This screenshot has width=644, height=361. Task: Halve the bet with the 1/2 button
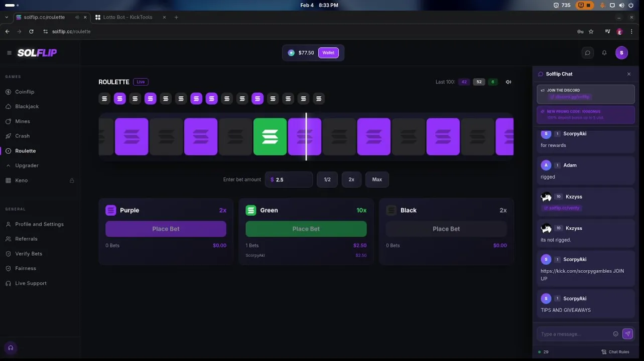click(327, 179)
